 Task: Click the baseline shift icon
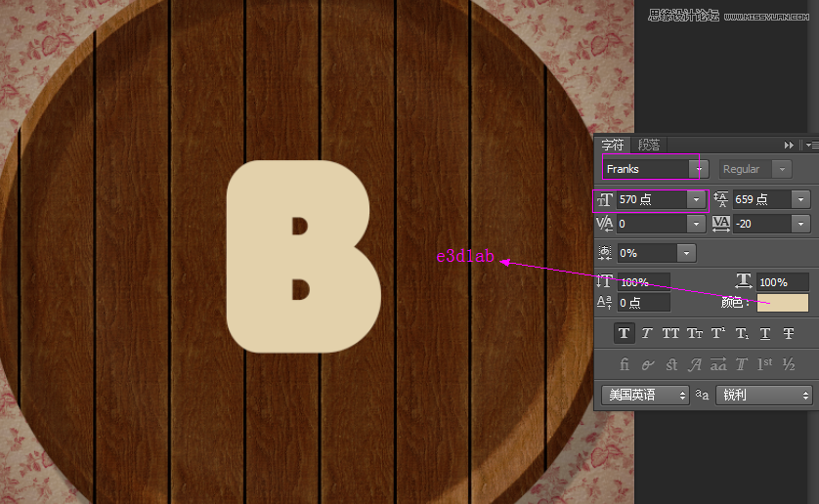point(604,303)
